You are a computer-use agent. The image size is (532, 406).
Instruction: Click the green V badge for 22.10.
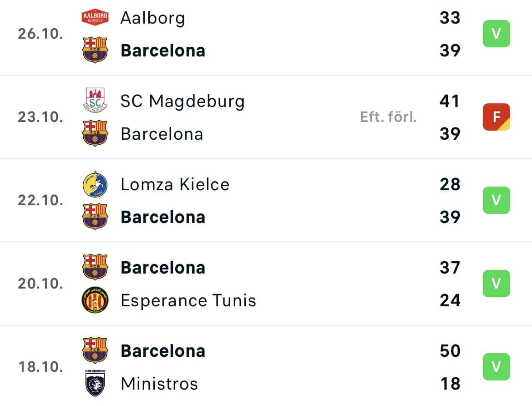(497, 200)
